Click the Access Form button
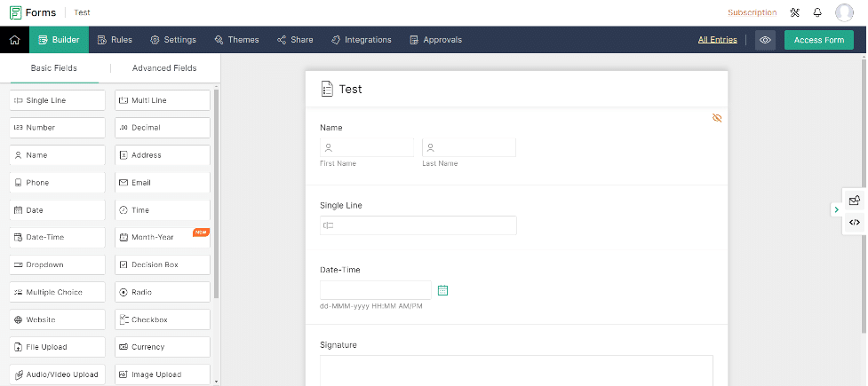 click(819, 40)
